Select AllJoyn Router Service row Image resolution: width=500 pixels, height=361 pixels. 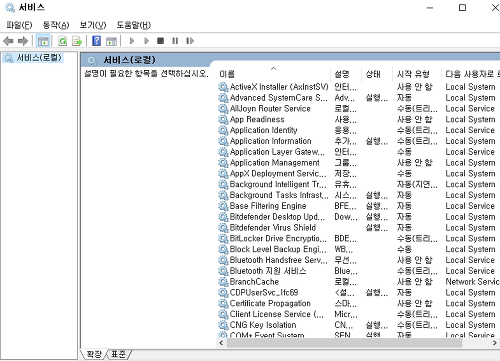click(x=270, y=109)
